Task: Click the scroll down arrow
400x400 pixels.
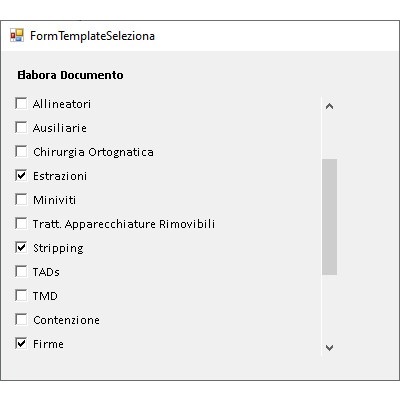Action: click(329, 348)
